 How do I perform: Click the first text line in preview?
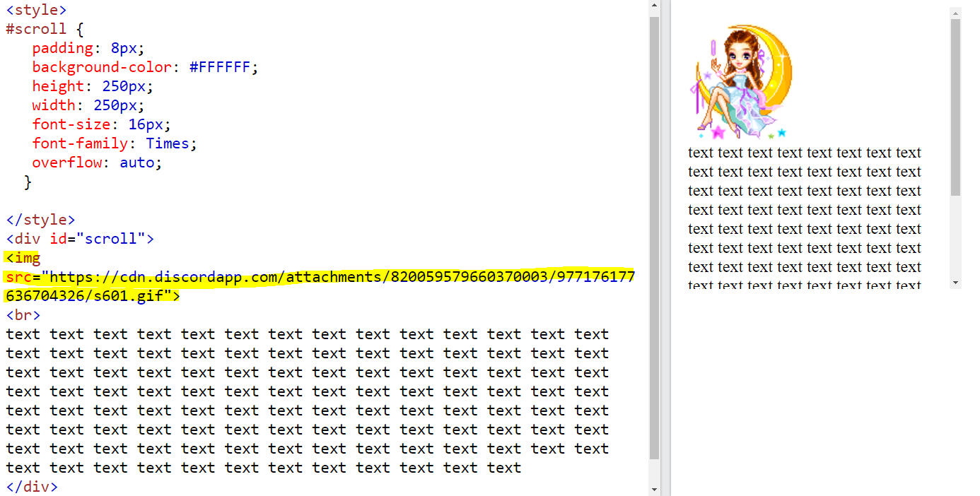point(804,153)
